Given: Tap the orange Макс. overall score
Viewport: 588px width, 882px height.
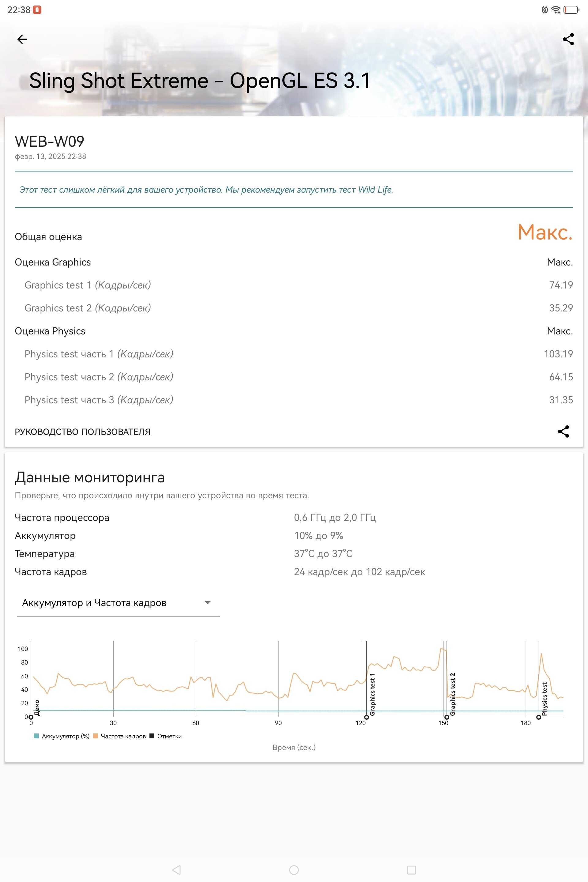Looking at the screenshot, I should tap(545, 232).
